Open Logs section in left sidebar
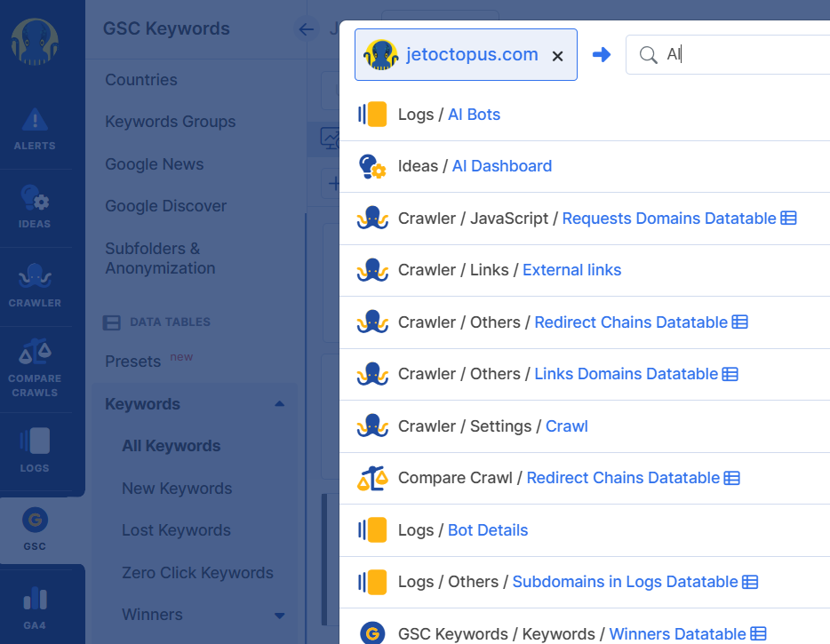This screenshot has height=644, width=830. [x=35, y=449]
